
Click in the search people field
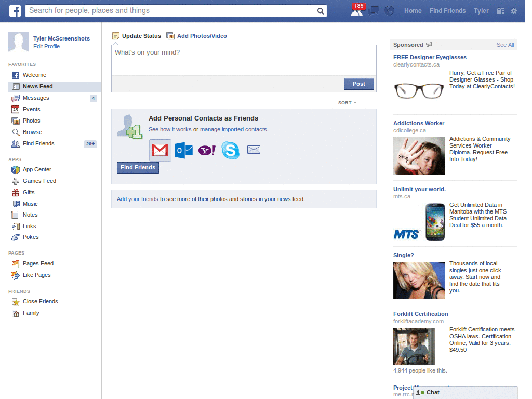click(x=171, y=11)
